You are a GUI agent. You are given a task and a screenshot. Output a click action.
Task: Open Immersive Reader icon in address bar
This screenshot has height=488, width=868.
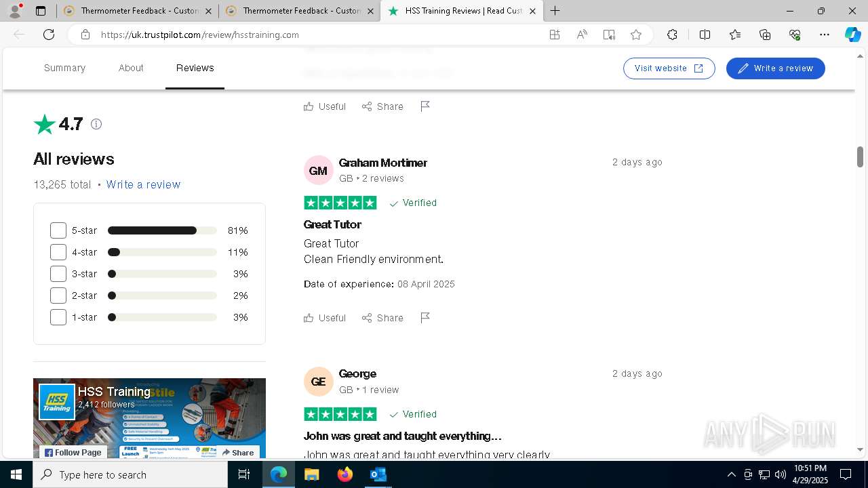(609, 35)
